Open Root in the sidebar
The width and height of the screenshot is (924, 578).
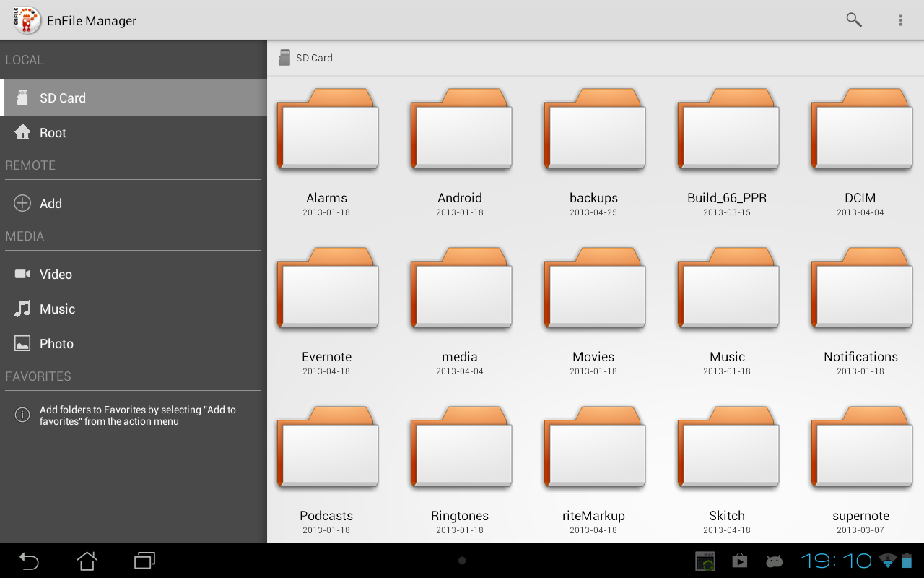(134, 133)
